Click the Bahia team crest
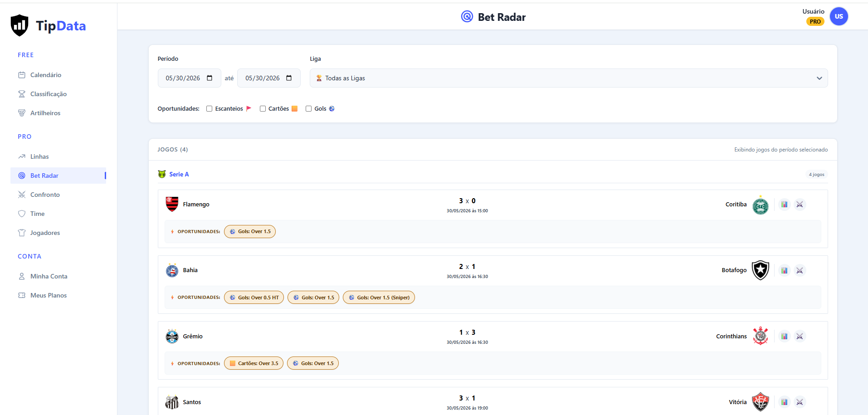868x415 pixels. tap(172, 270)
